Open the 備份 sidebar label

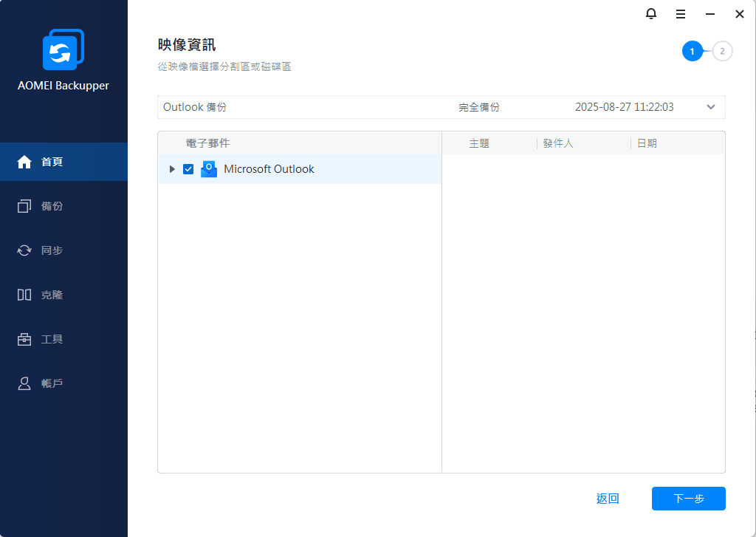52,206
